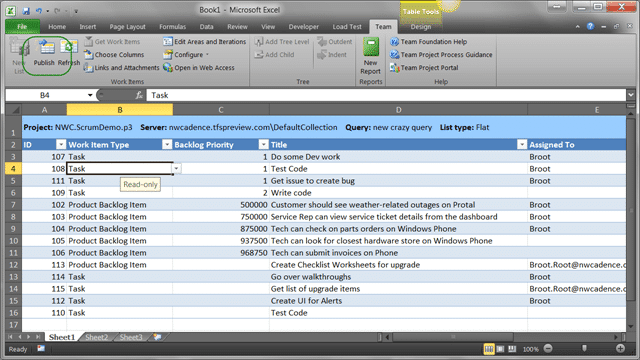640x360 pixels.
Task: Open Team Foundation Help
Action: coord(428,42)
